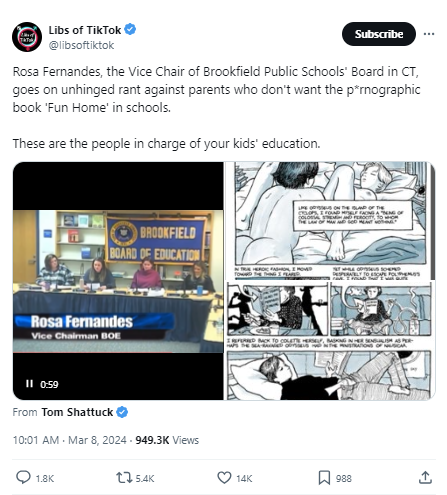Viewport: 447px width, 495px height.
Task: Click the Libs of TikTok profile avatar
Action: (27, 37)
